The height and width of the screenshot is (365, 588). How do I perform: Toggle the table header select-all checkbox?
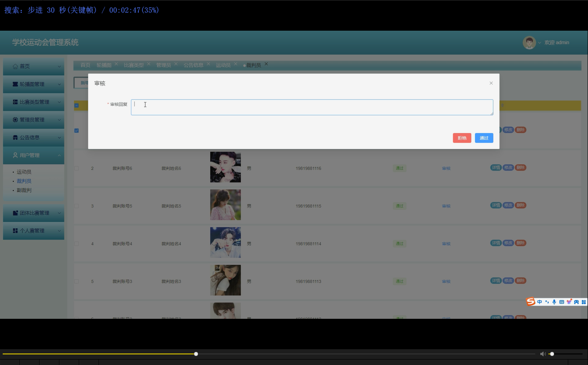point(76,105)
